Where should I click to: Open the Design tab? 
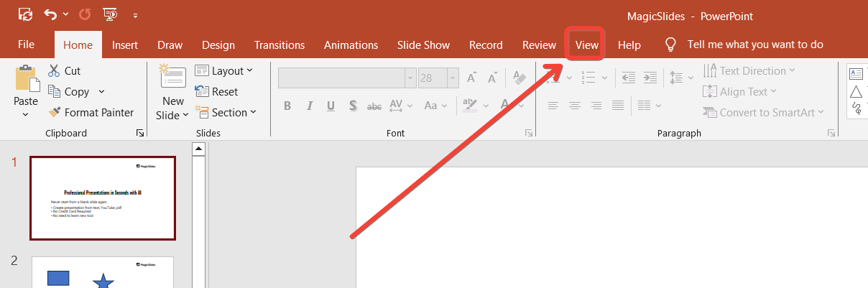click(218, 45)
